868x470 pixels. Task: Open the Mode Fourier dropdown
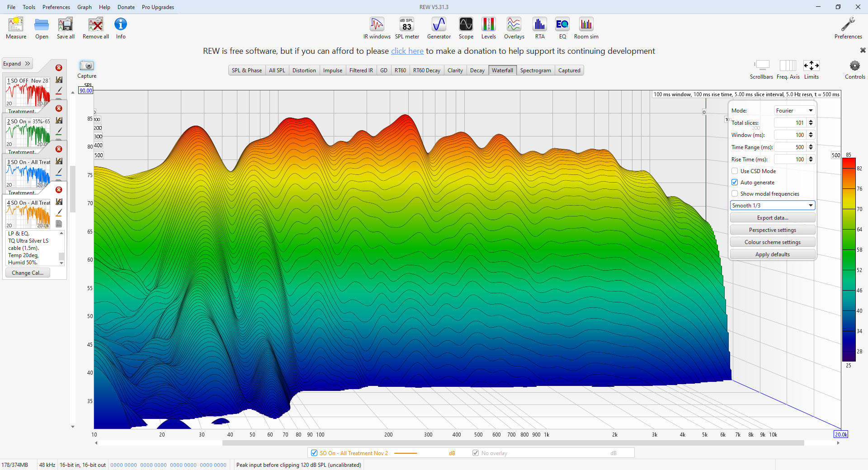tap(794, 111)
